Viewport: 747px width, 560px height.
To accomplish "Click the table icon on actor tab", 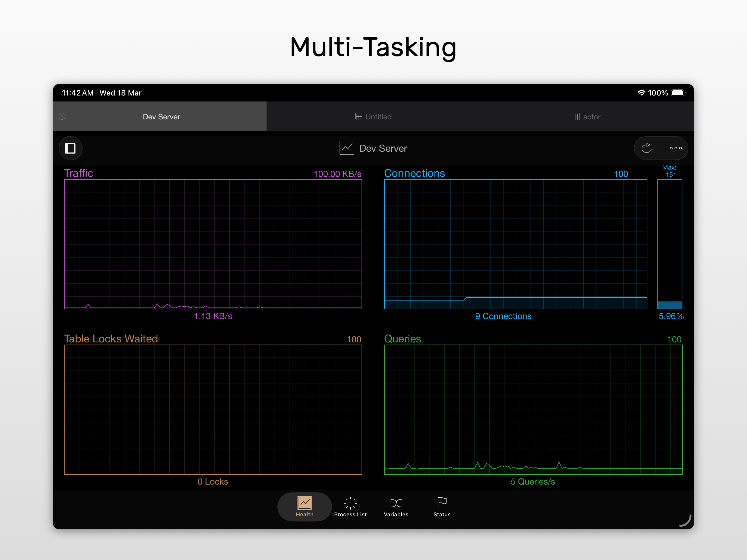I will [577, 116].
